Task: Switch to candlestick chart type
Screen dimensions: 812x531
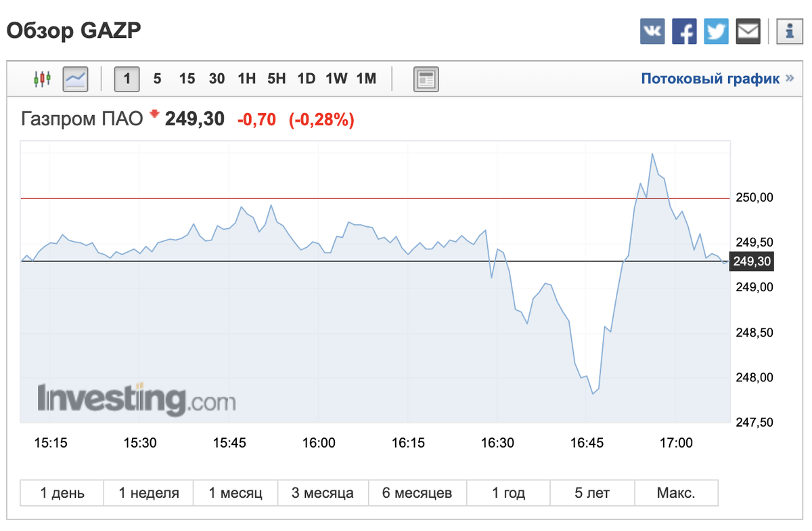Action: [x=43, y=79]
